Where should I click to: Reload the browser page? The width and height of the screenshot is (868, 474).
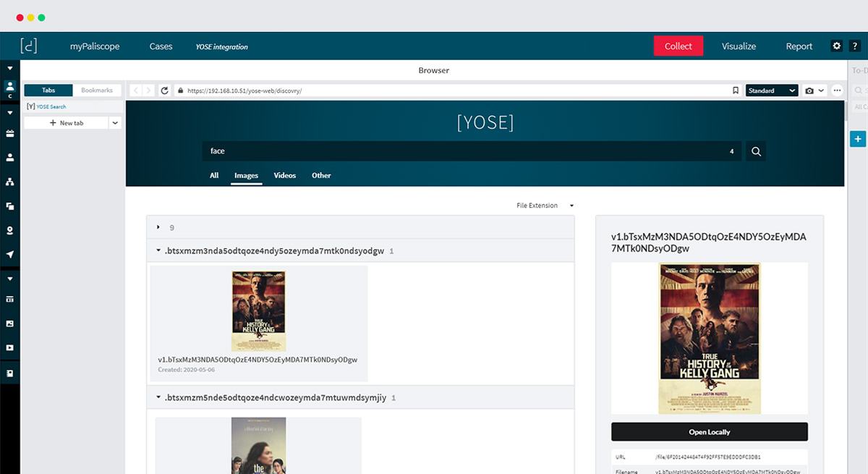[164, 90]
